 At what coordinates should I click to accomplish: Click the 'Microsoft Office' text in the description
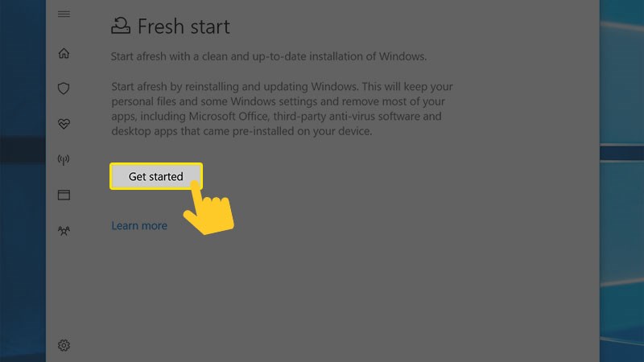[x=220, y=117]
